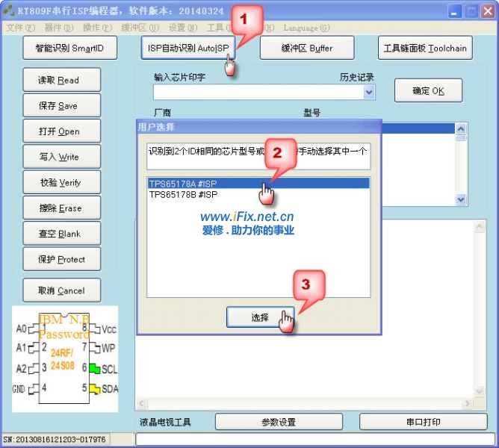Image resolution: width=499 pixels, height=448 pixels.
Task: Click the scroll-down arrow of the chip list
Action: tap(461, 200)
